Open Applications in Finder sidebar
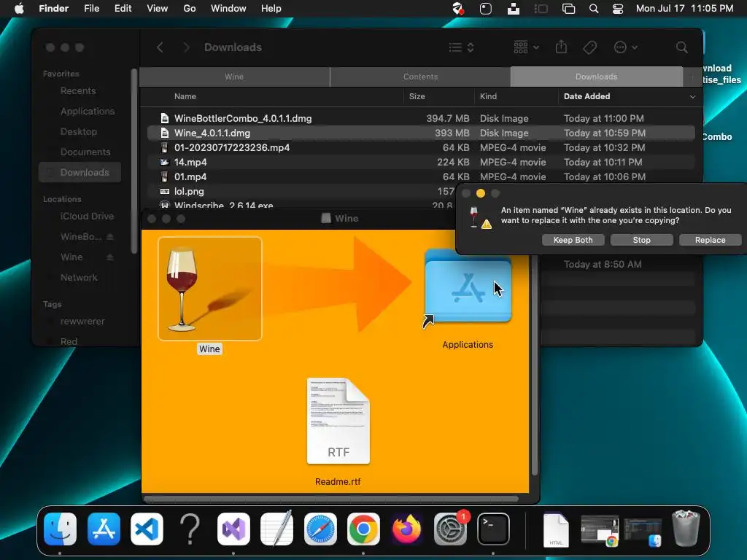The image size is (747, 560). (x=88, y=111)
